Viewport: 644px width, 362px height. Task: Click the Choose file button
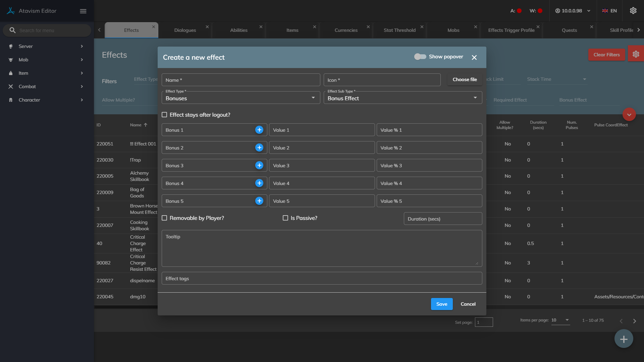[x=465, y=79]
